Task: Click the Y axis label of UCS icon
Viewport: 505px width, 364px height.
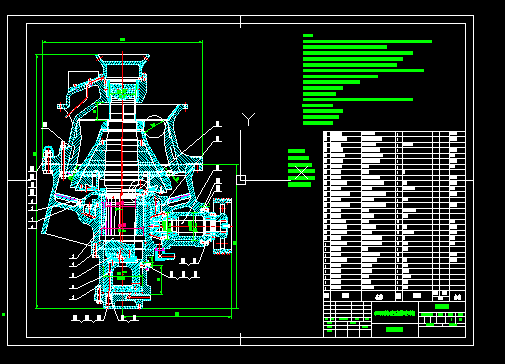Action: 248,119
